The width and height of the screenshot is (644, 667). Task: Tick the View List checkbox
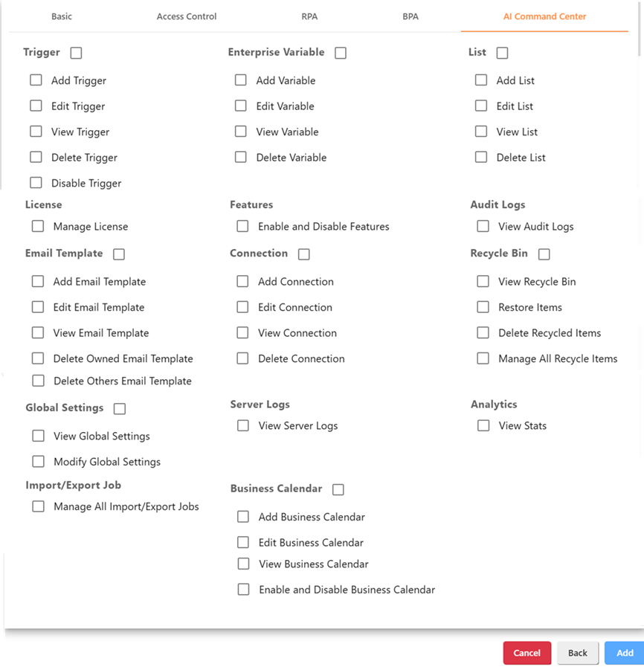coord(481,132)
